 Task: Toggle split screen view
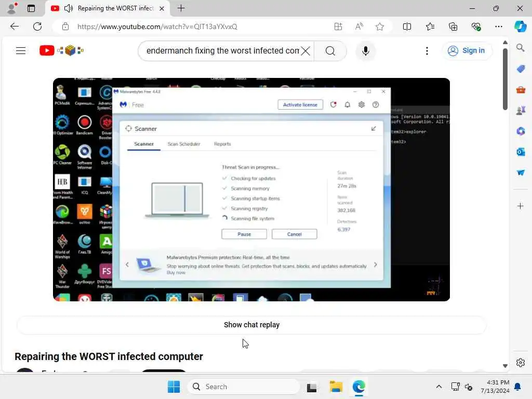tap(407, 26)
